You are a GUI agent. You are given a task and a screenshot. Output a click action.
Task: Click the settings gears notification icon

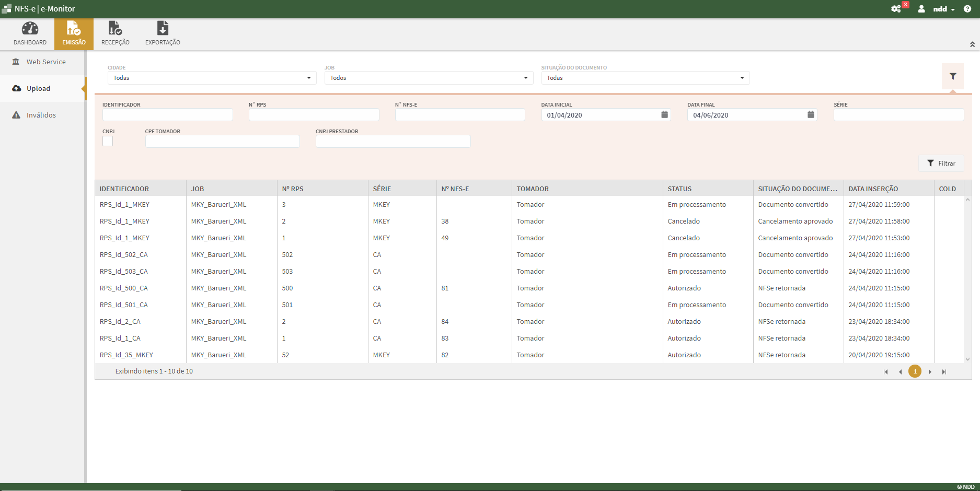pos(896,9)
